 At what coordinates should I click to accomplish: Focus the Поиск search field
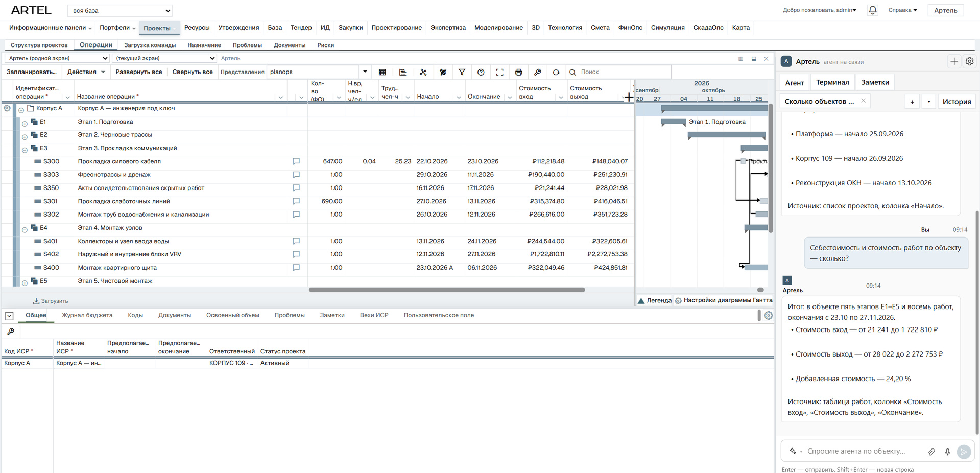click(x=619, y=72)
